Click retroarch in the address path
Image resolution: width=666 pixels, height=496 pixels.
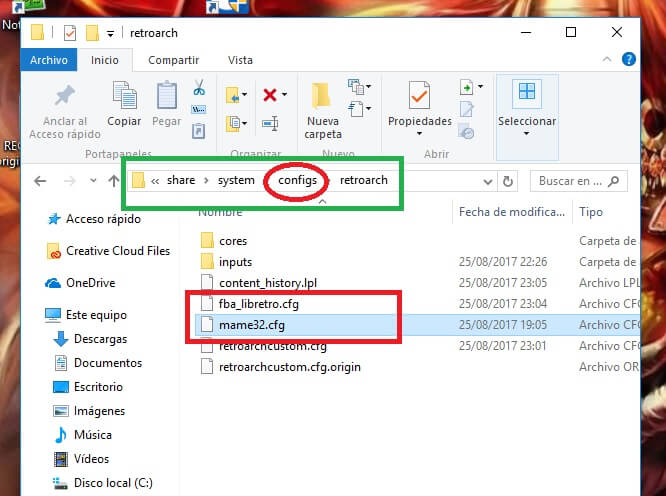click(x=364, y=180)
